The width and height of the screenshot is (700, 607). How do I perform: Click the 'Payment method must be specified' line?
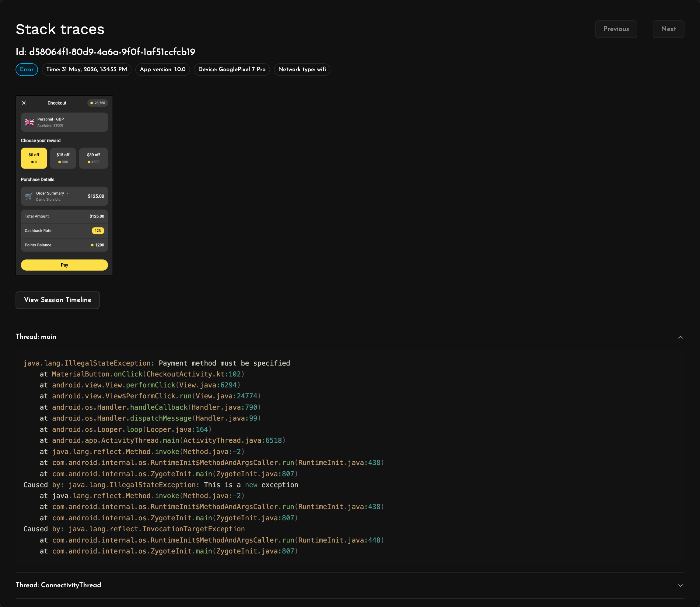(x=157, y=363)
